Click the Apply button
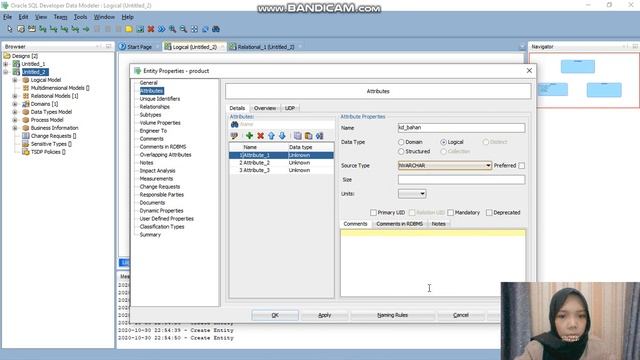640x360 pixels. point(324,315)
